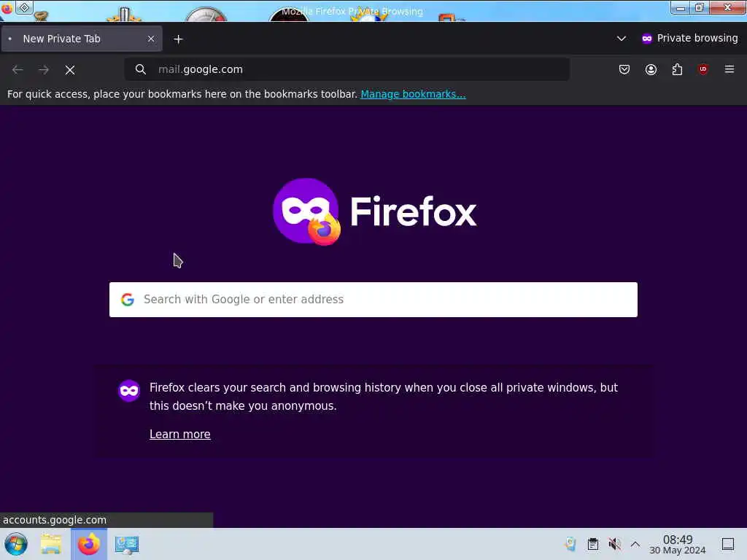The width and height of the screenshot is (747, 560).
Task: Open the uBlock Origin popup
Action: [x=703, y=69]
